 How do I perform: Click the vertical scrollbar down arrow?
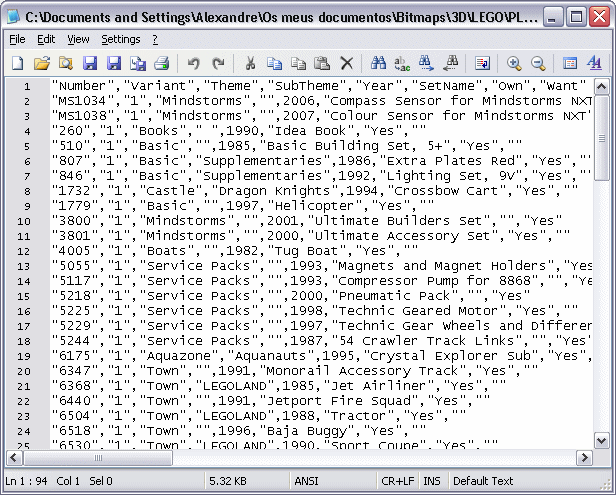tap(601, 440)
